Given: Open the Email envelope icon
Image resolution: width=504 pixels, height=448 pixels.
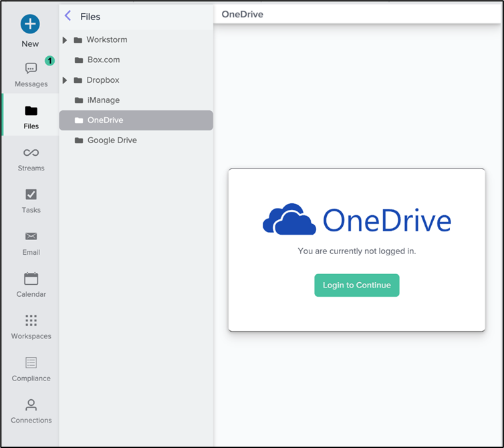Looking at the screenshot, I should (x=31, y=237).
